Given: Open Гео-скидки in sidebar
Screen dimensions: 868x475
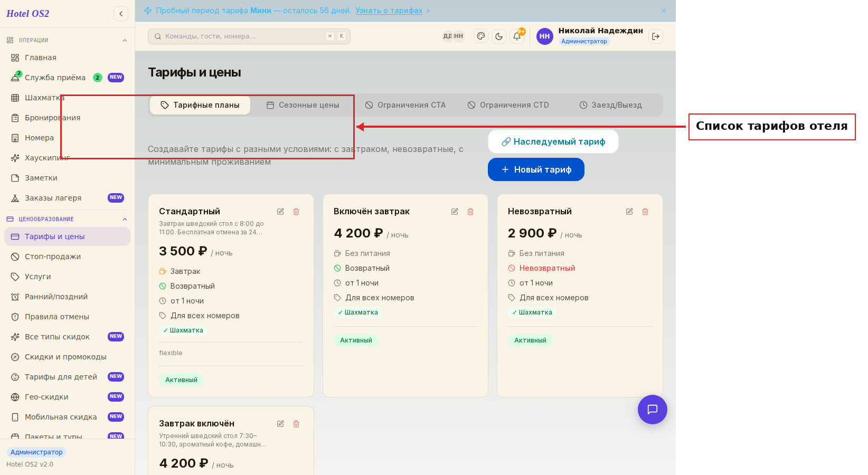Looking at the screenshot, I should [x=67, y=397].
